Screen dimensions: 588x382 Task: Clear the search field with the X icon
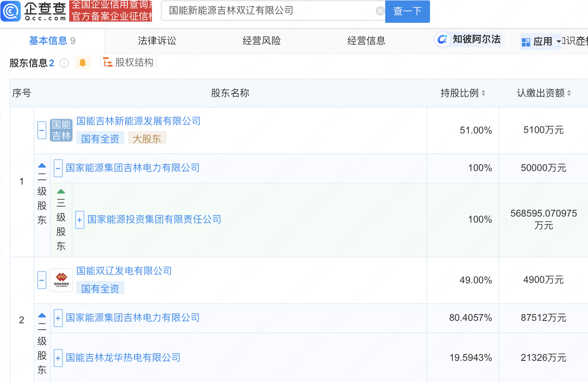(x=380, y=11)
